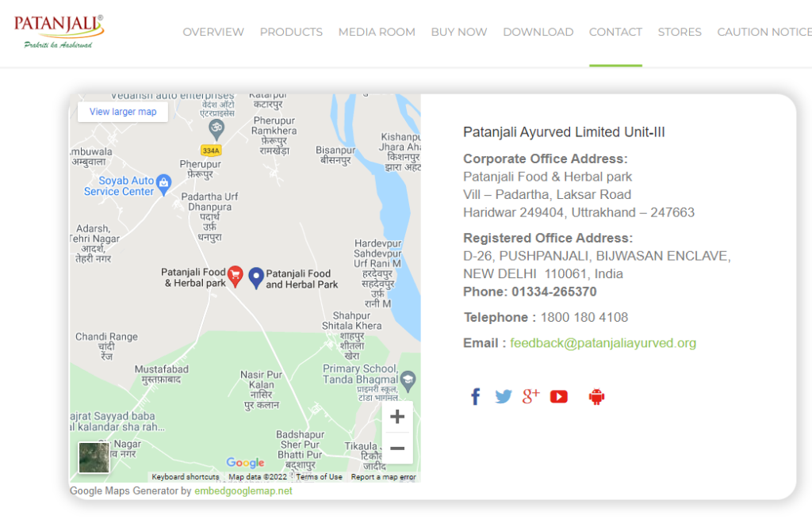Open the OVERVIEW menu item
Image resolution: width=812 pixels, height=523 pixels.
point(213,32)
